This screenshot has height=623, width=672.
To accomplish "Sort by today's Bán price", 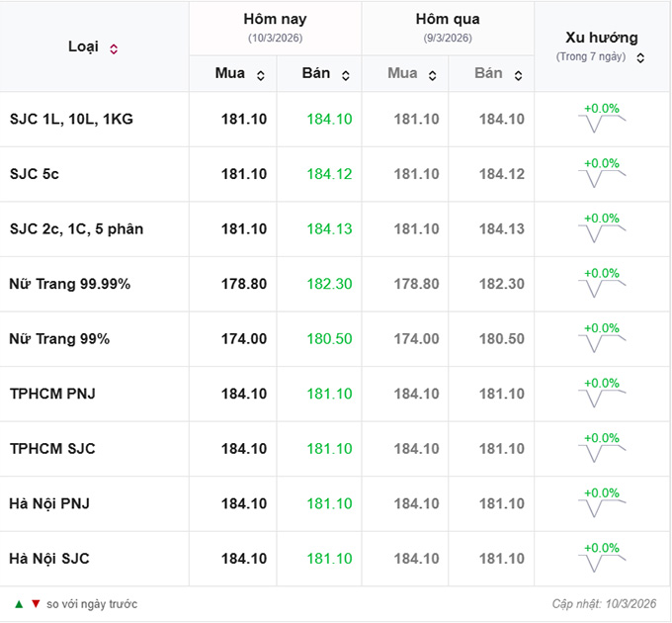I will [346, 75].
